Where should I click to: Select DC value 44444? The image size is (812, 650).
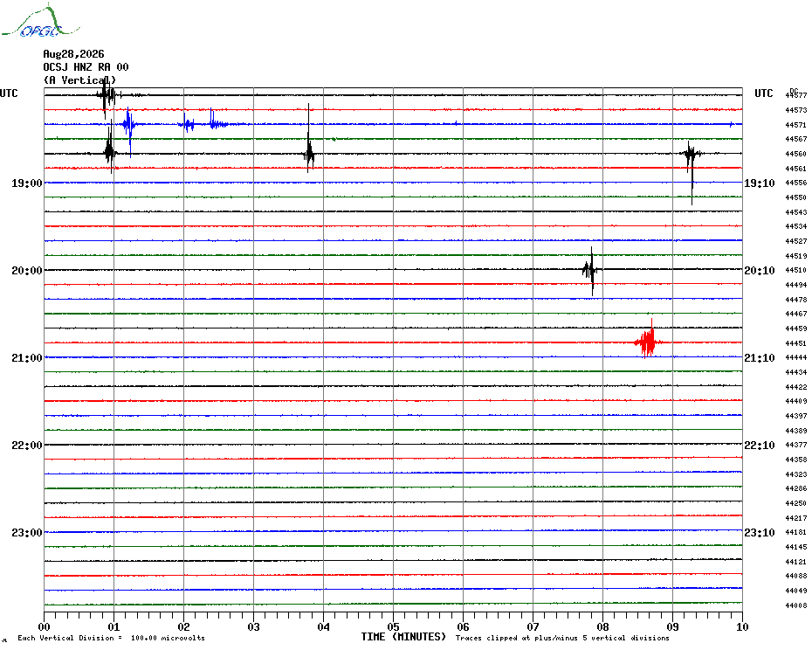pyautogui.click(x=796, y=357)
